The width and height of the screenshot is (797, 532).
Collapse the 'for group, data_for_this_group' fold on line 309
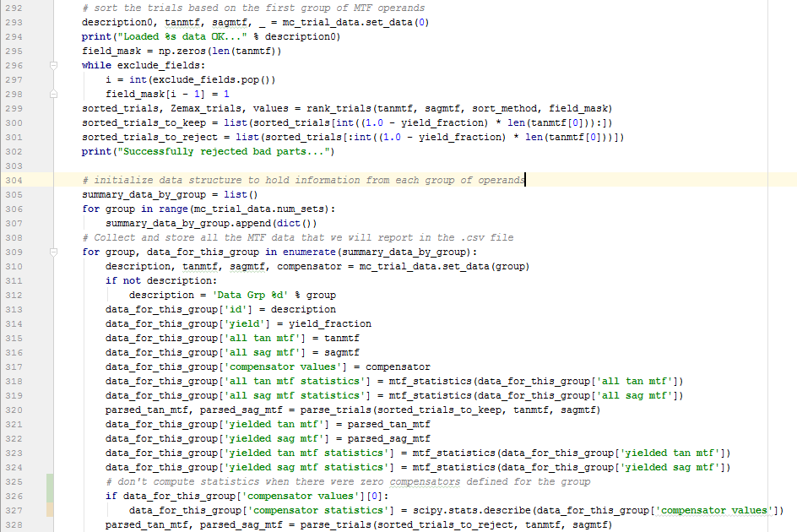tap(53, 252)
